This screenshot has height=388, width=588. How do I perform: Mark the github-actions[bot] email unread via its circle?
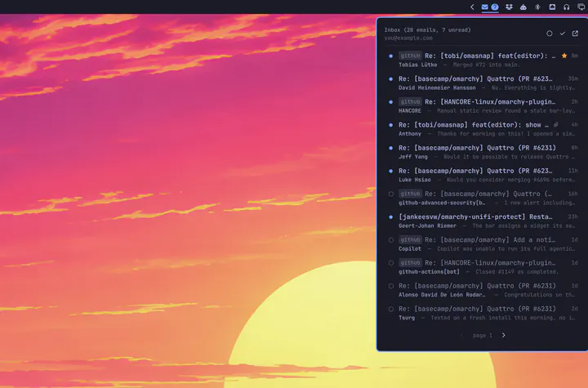click(390, 263)
